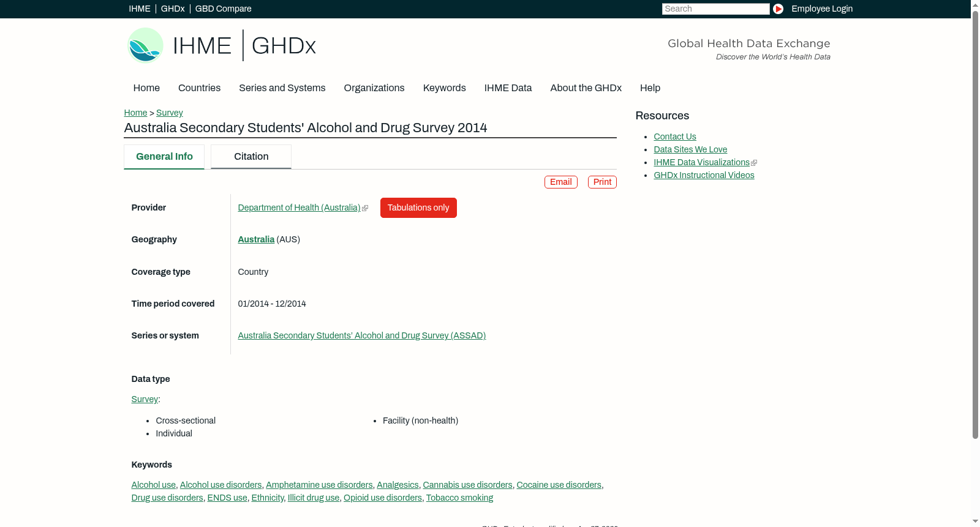This screenshot has width=980, height=527.
Task: Switch to the Citation tab
Action: pyautogui.click(x=251, y=157)
